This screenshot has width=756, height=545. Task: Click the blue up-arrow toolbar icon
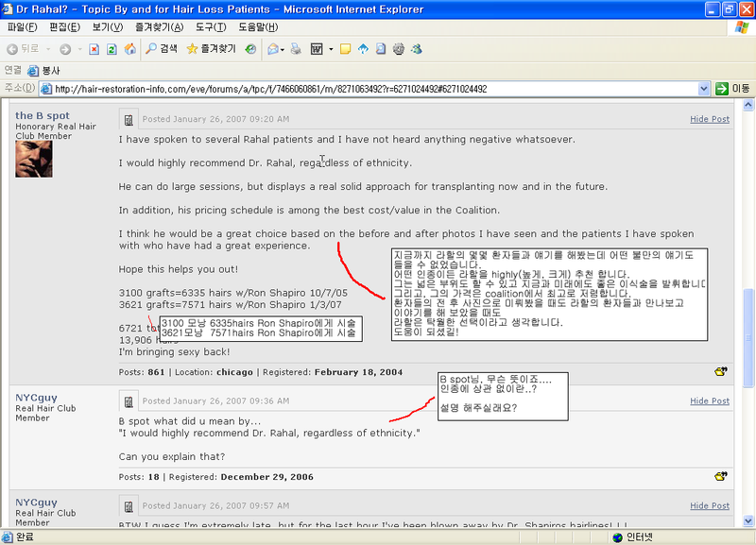tap(363, 49)
